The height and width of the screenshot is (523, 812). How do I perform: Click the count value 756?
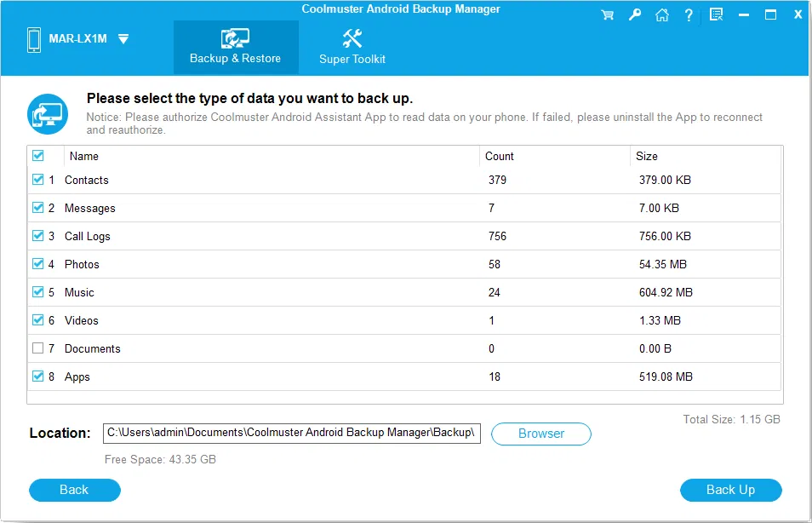pos(497,236)
